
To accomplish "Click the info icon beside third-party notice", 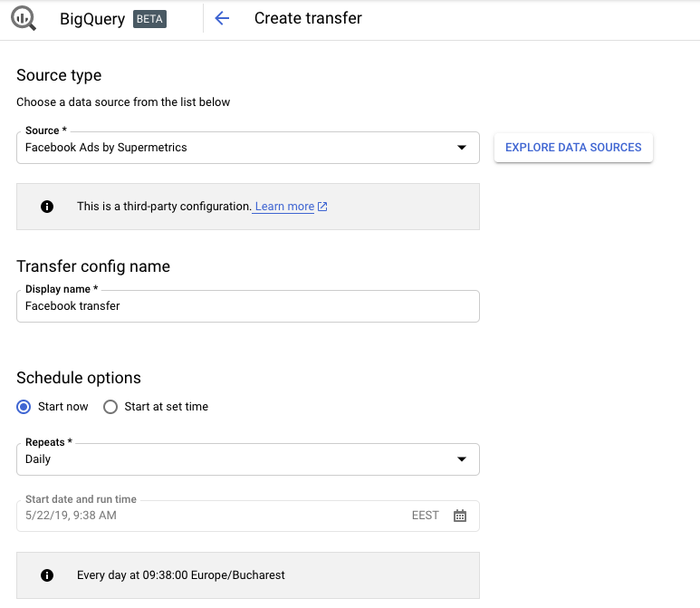I will 47,207.
